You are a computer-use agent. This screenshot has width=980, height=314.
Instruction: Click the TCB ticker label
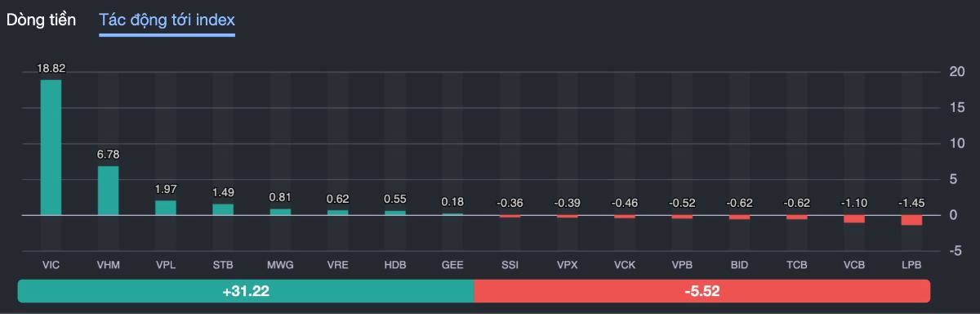tap(797, 265)
